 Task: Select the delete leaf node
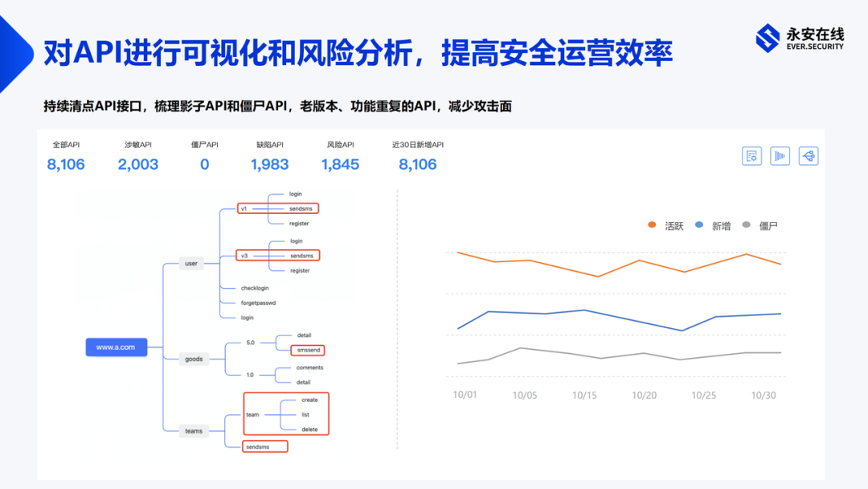[x=309, y=429]
